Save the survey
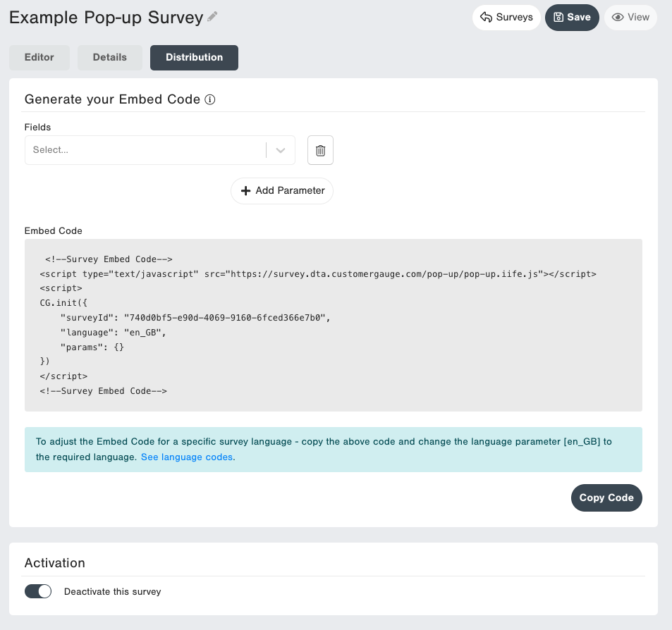This screenshot has height=630, width=672. click(x=572, y=18)
